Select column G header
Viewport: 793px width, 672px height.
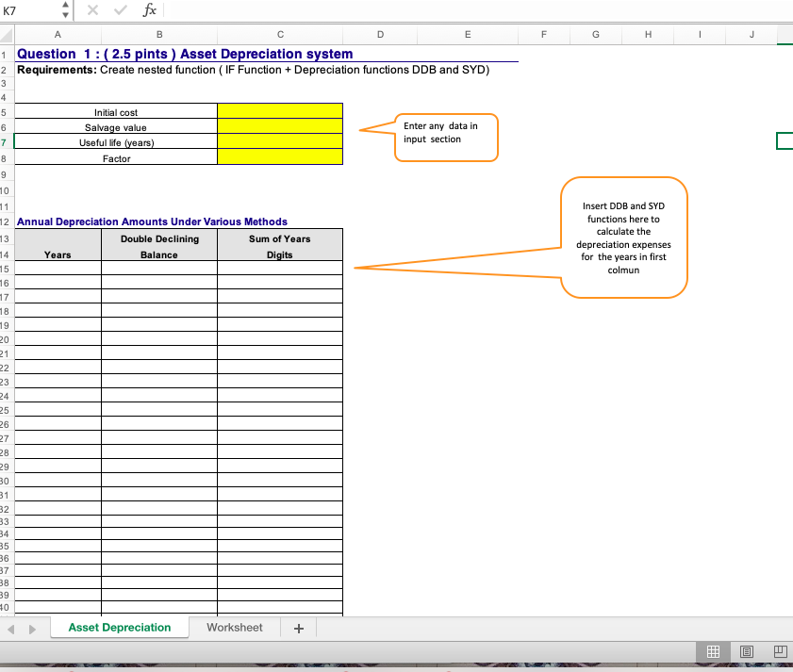tap(596, 34)
